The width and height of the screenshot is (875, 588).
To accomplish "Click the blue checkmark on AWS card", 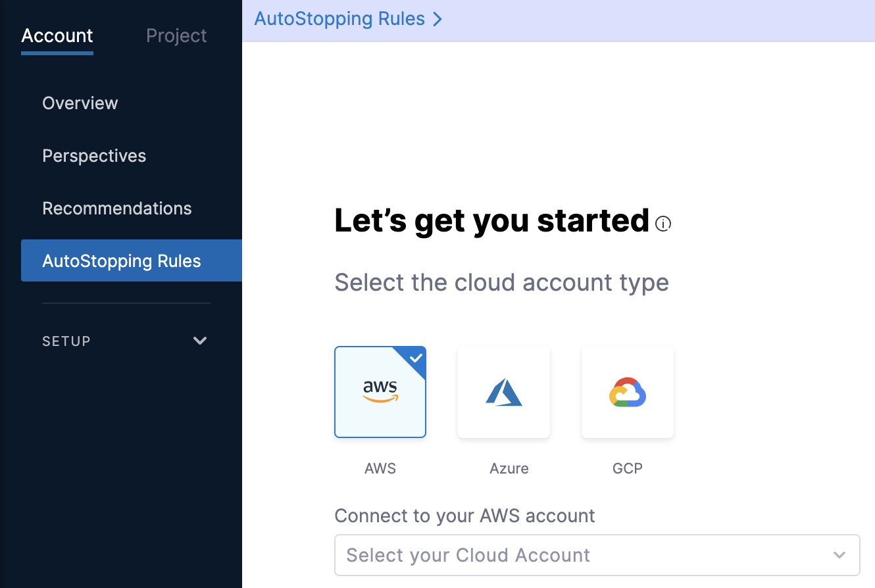I will pyautogui.click(x=416, y=358).
